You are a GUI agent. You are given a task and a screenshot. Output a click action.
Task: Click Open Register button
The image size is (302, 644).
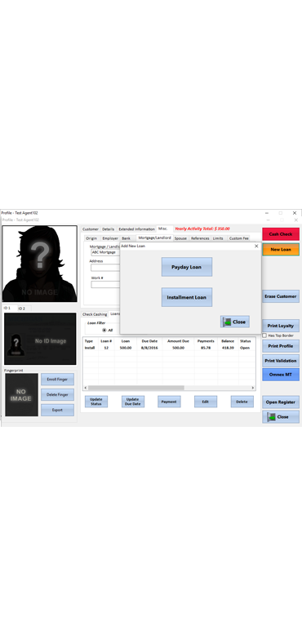click(281, 402)
